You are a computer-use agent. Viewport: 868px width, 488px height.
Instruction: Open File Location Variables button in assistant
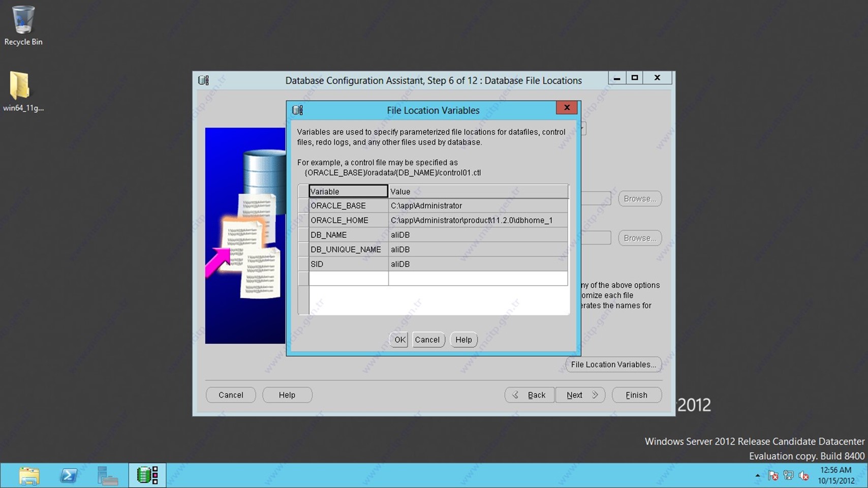tap(613, 364)
